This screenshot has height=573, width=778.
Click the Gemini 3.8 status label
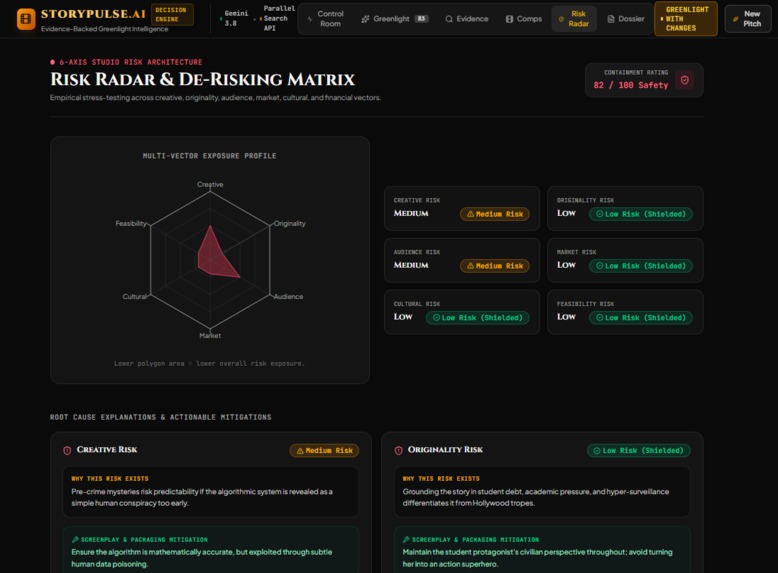pyautogui.click(x=236, y=18)
